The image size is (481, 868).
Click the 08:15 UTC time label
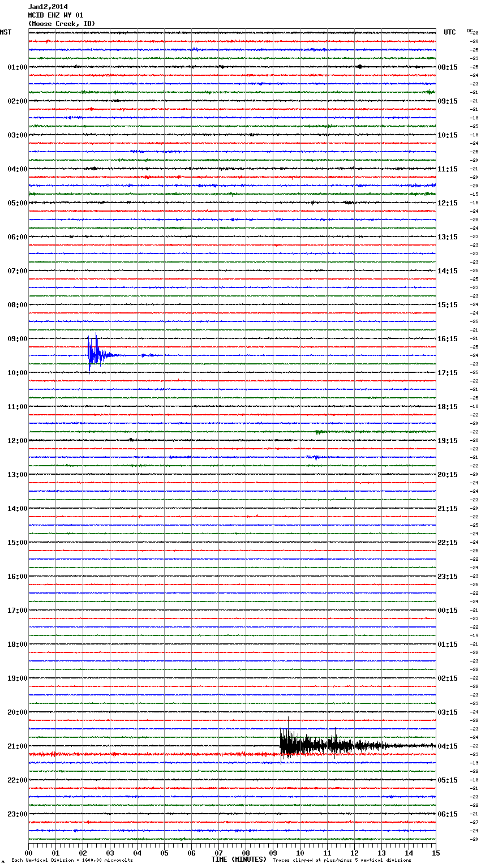click(x=448, y=67)
